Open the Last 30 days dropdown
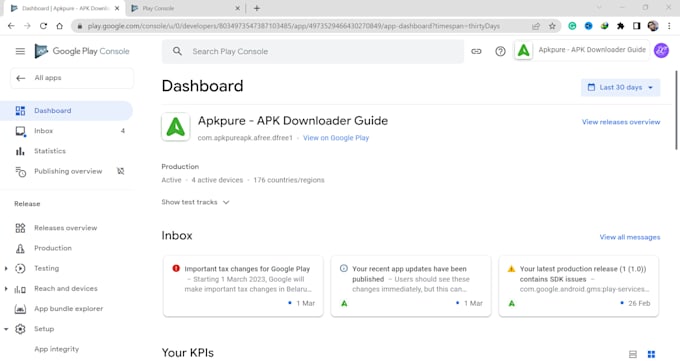 coord(620,87)
